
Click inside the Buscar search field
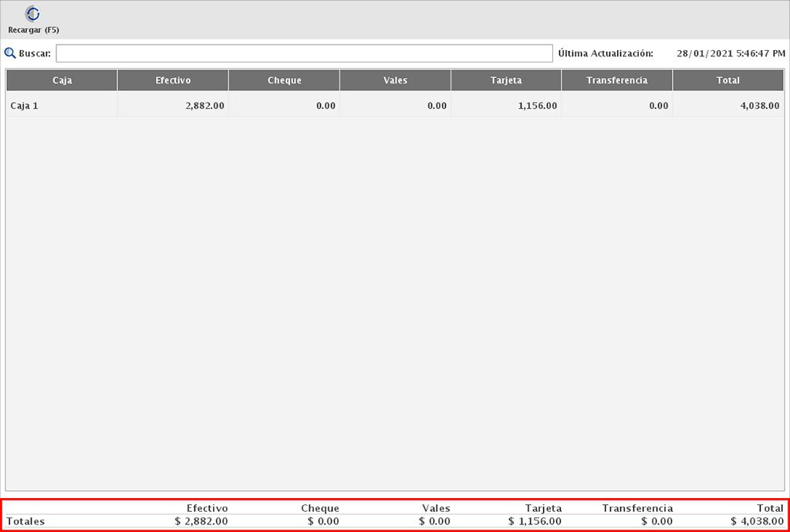[x=304, y=53]
